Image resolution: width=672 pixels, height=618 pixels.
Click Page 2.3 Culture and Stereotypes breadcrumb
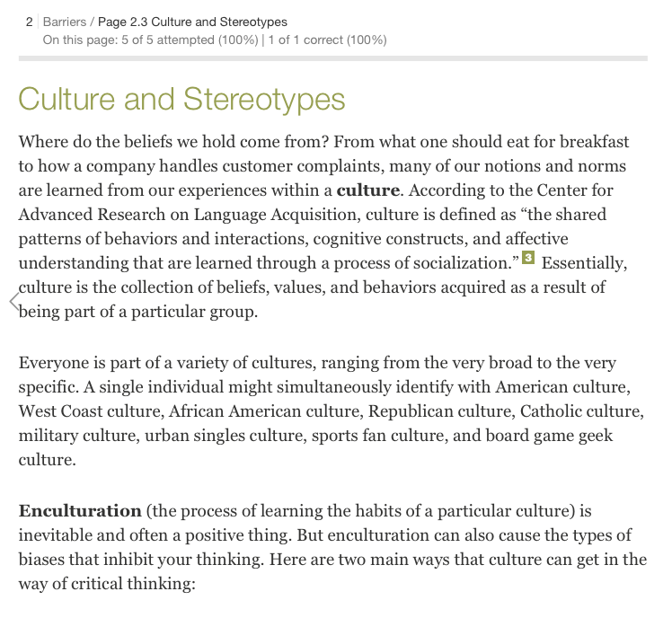click(x=192, y=22)
